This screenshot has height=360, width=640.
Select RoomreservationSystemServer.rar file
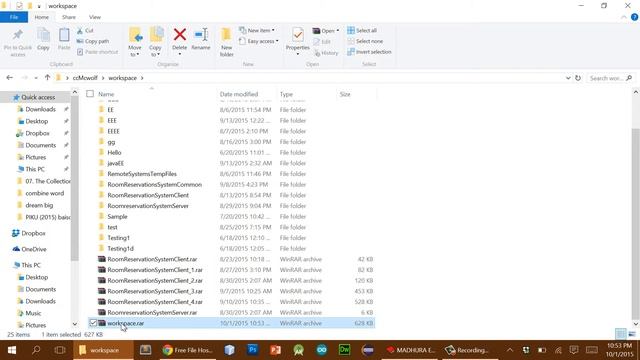tap(152, 312)
